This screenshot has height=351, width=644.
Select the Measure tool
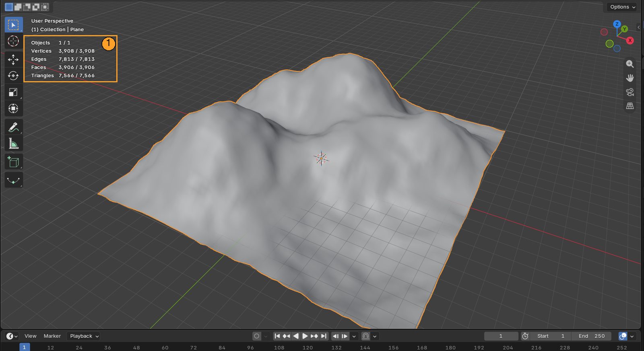tap(13, 144)
